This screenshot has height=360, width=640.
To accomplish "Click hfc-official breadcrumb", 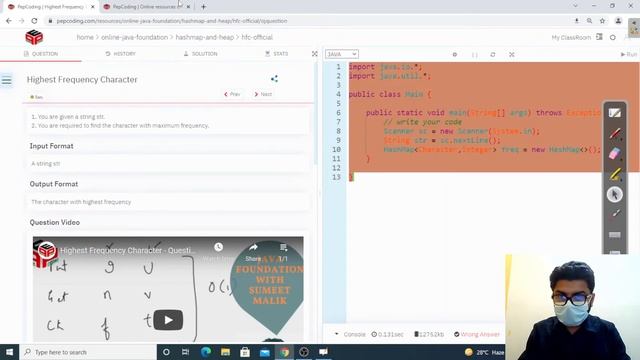I will click(257, 37).
